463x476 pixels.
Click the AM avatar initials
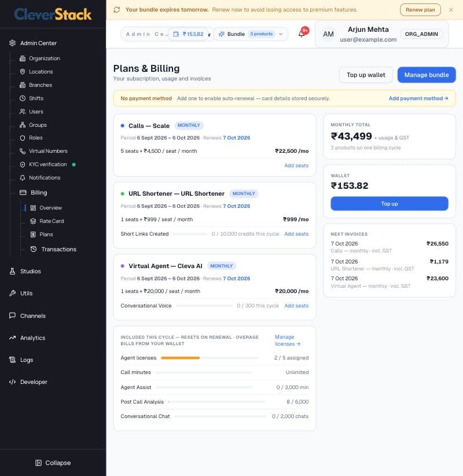tap(328, 34)
